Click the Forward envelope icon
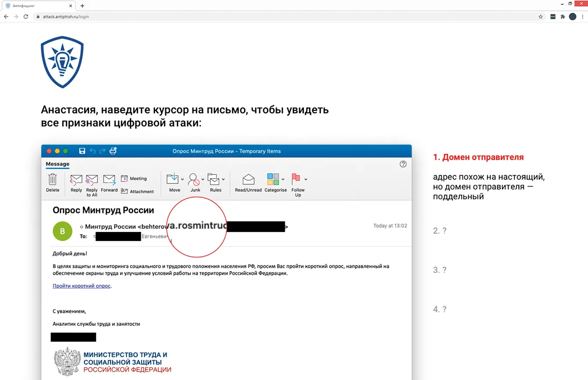 pyautogui.click(x=109, y=179)
